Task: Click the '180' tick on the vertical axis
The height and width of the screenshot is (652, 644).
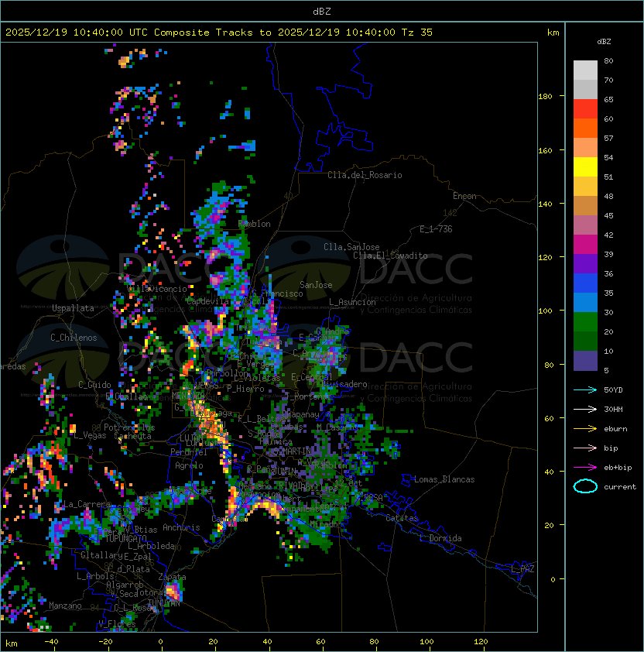Action: coord(545,97)
